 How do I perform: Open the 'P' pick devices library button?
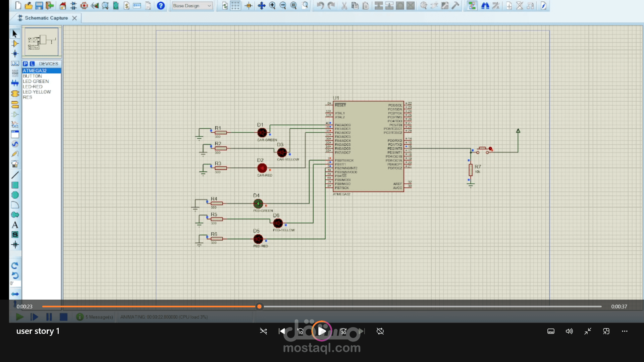[x=25, y=64]
